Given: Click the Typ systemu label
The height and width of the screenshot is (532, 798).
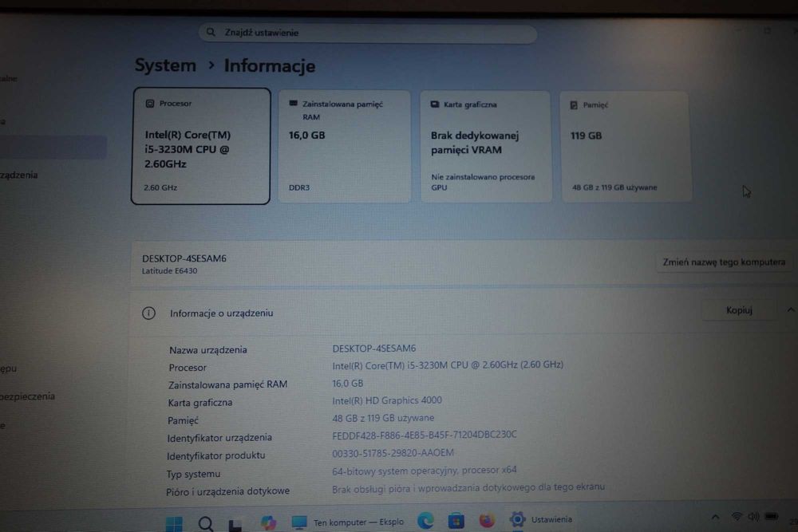Looking at the screenshot, I should click(x=193, y=474).
